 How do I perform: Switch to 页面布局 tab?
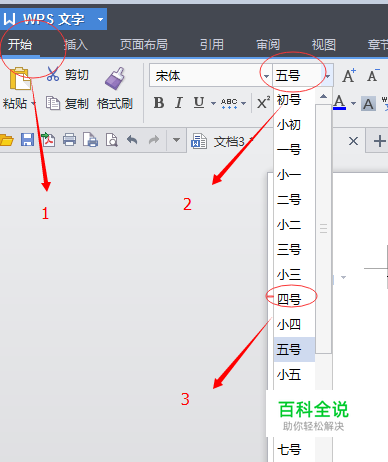144,44
